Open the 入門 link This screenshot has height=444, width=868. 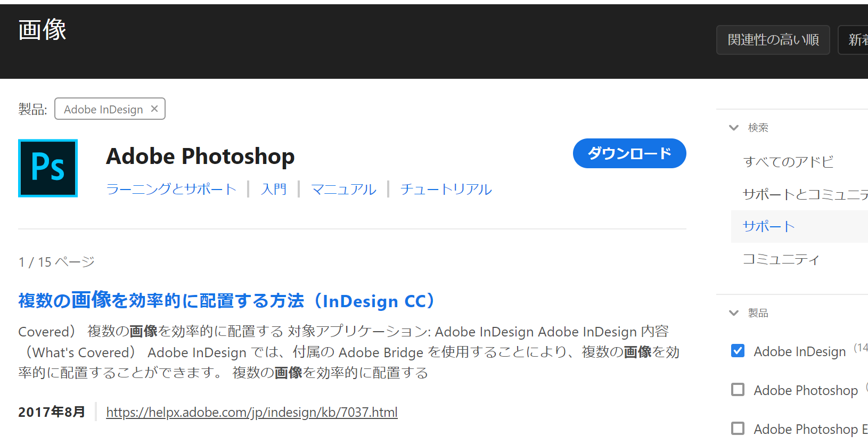pos(274,189)
